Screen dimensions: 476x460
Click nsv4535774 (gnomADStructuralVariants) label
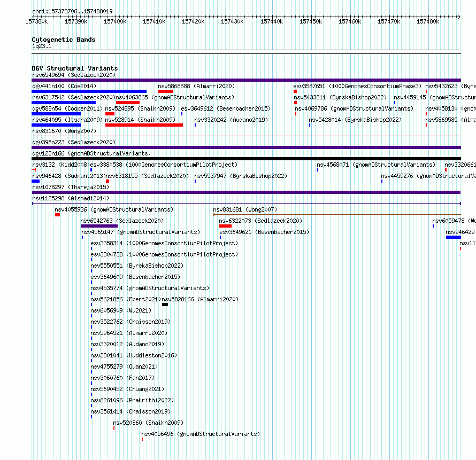[150, 288]
